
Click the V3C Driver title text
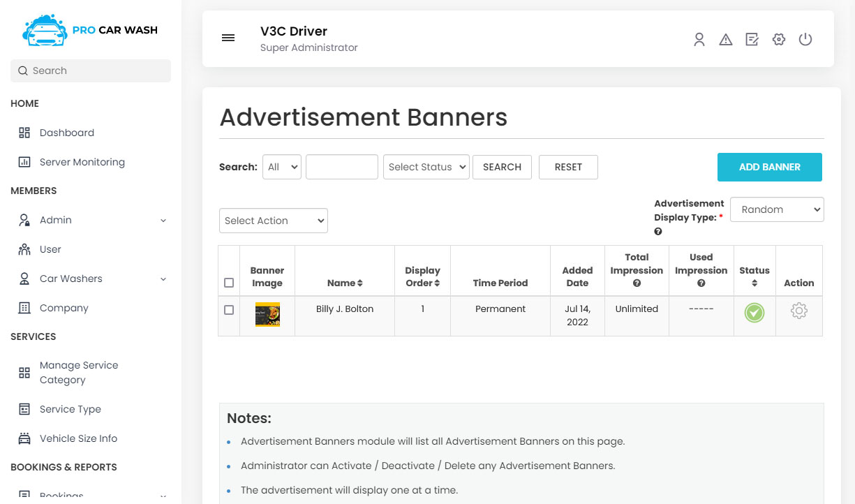pyautogui.click(x=294, y=31)
